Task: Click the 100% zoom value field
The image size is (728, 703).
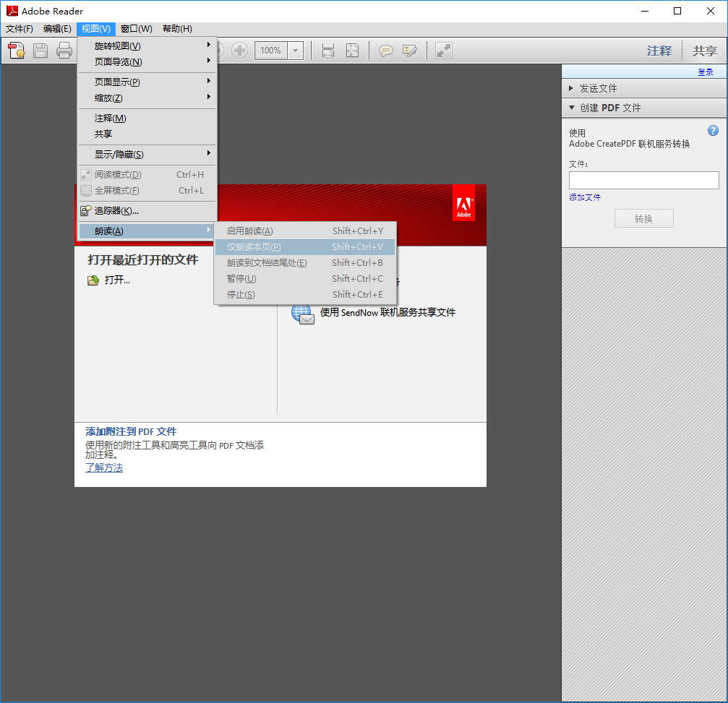Action: (271, 50)
